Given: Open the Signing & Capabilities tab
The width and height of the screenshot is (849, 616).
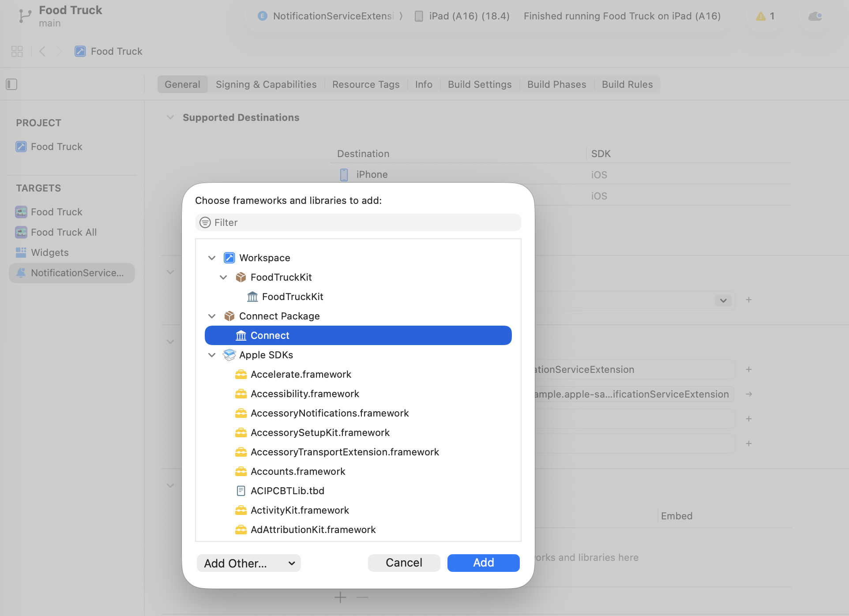Looking at the screenshot, I should pos(266,84).
